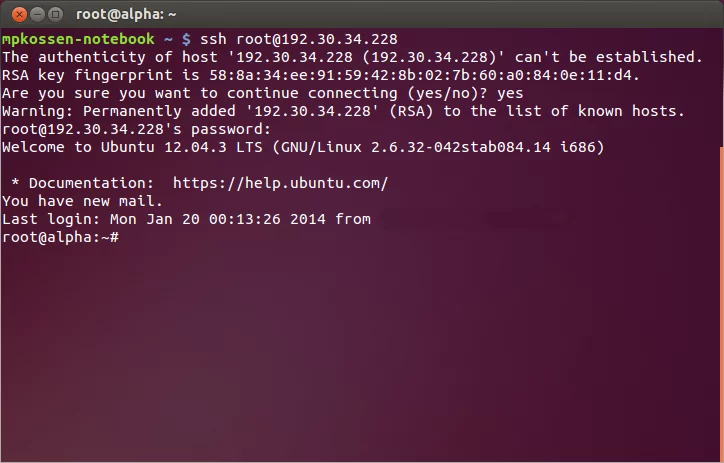Click the green mpkossen-notebook hostname text

coord(78,39)
